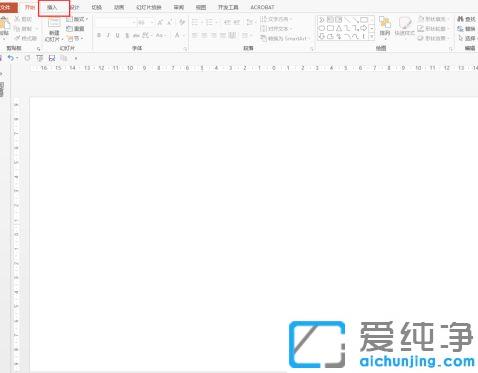Select the right arrow shape in gallery

coord(364,28)
